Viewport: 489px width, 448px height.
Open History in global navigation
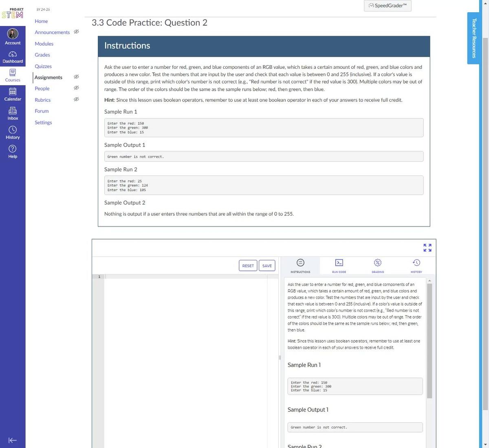(x=13, y=133)
